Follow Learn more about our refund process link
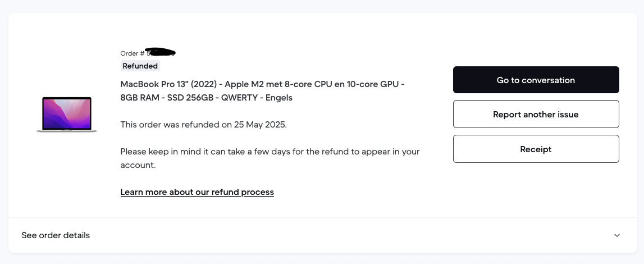The height and width of the screenshot is (264, 644). [x=197, y=192]
